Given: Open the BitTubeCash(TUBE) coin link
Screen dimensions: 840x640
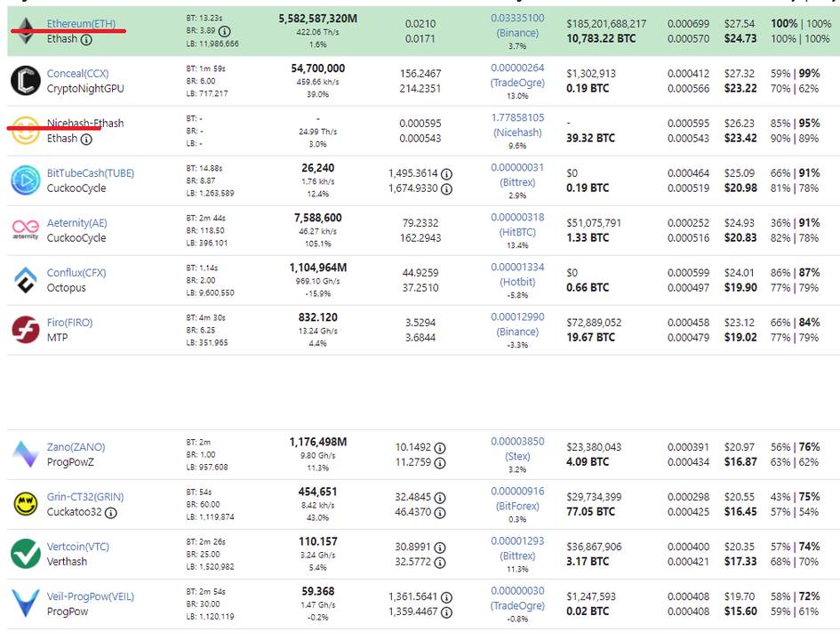Looking at the screenshot, I should (x=91, y=173).
